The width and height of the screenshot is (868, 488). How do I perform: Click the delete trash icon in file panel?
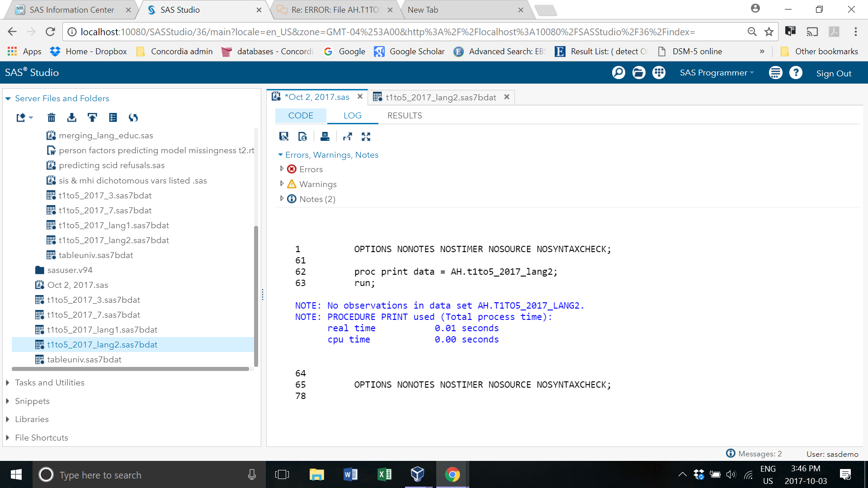(51, 117)
